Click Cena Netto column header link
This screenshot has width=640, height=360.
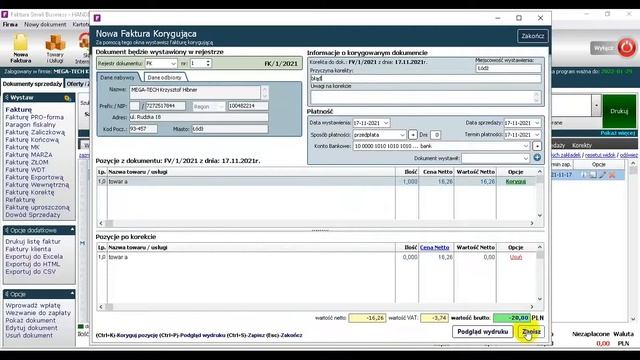(434, 247)
